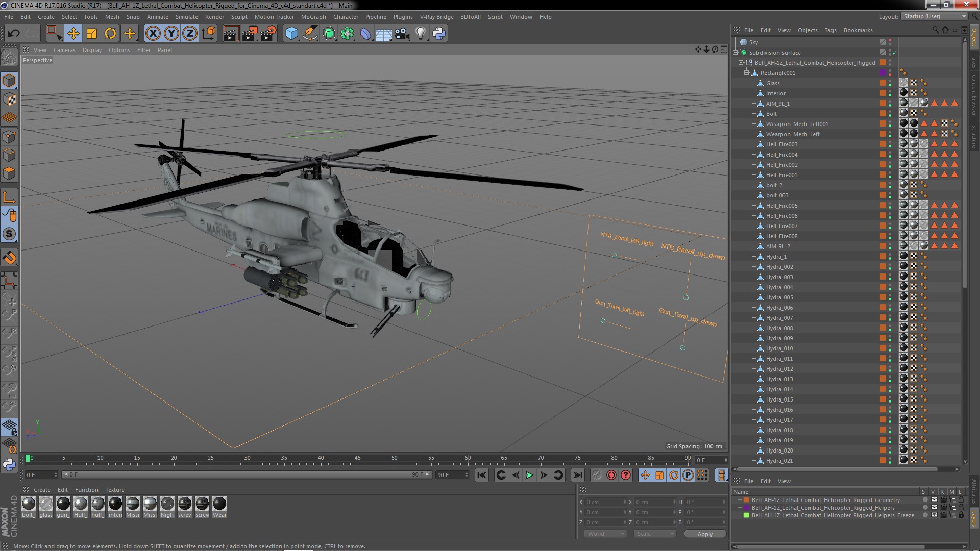Select the Rotate tool
The image size is (980, 551).
(x=110, y=34)
